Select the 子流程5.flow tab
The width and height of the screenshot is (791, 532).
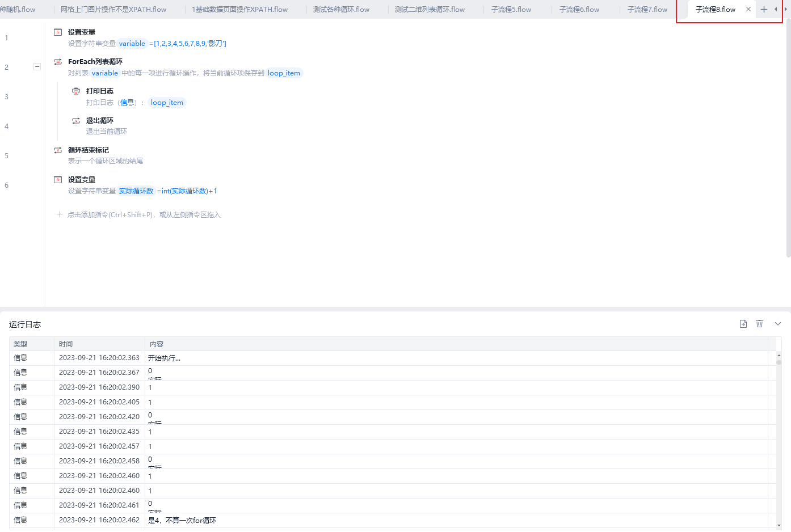(511, 10)
